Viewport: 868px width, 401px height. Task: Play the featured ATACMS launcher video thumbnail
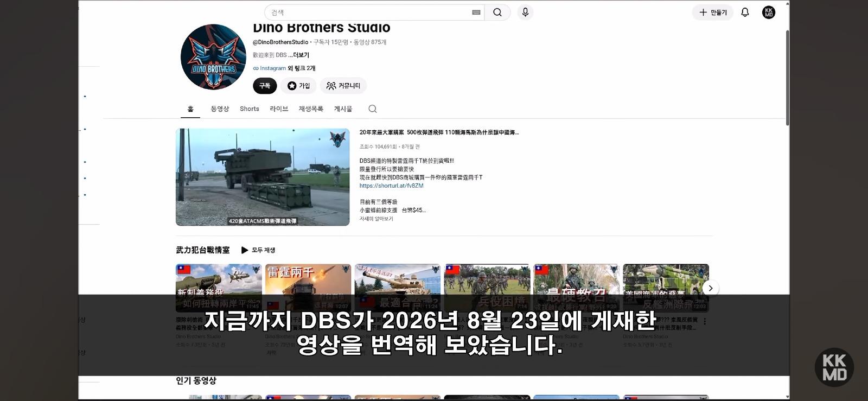pyautogui.click(x=263, y=177)
